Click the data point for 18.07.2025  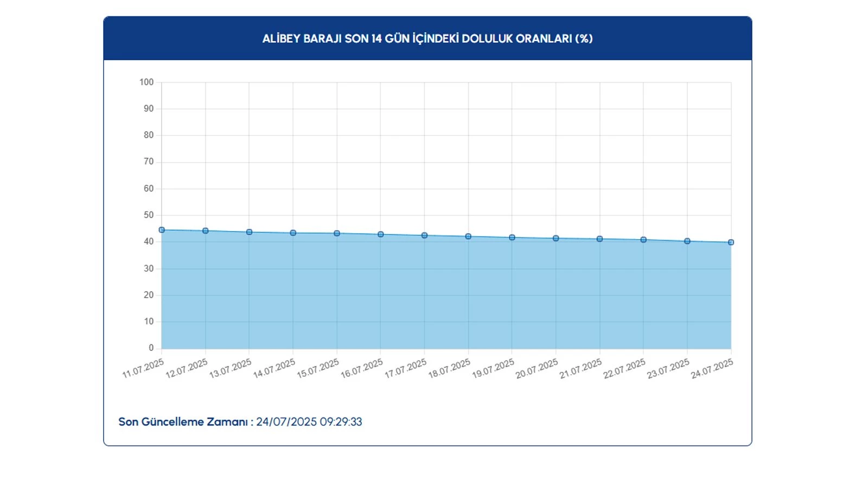(468, 236)
